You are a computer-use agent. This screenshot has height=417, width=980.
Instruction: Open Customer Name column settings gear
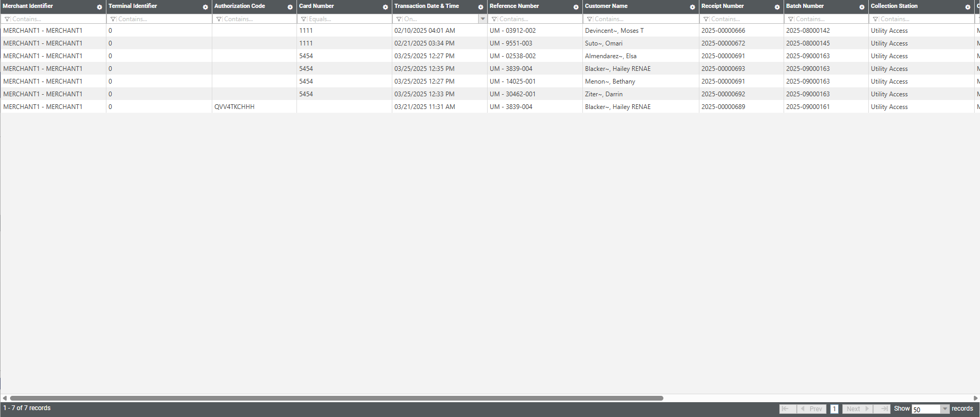coord(693,7)
